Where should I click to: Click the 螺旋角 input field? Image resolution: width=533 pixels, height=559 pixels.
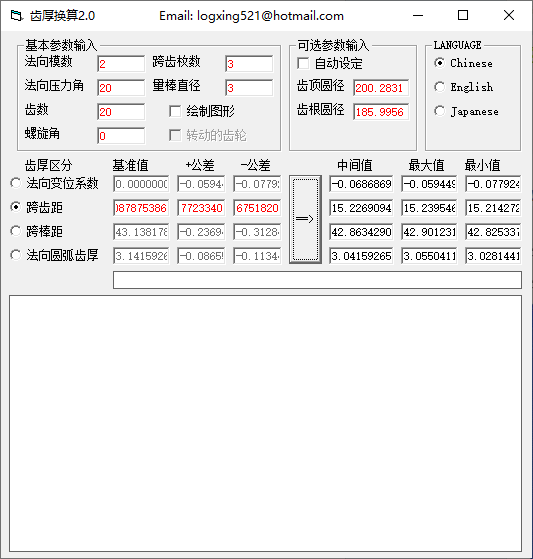[121, 136]
